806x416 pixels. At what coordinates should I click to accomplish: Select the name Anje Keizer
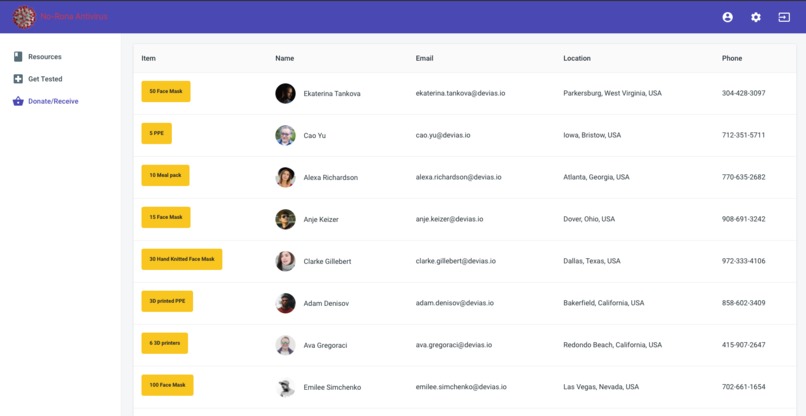tap(321, 220)
